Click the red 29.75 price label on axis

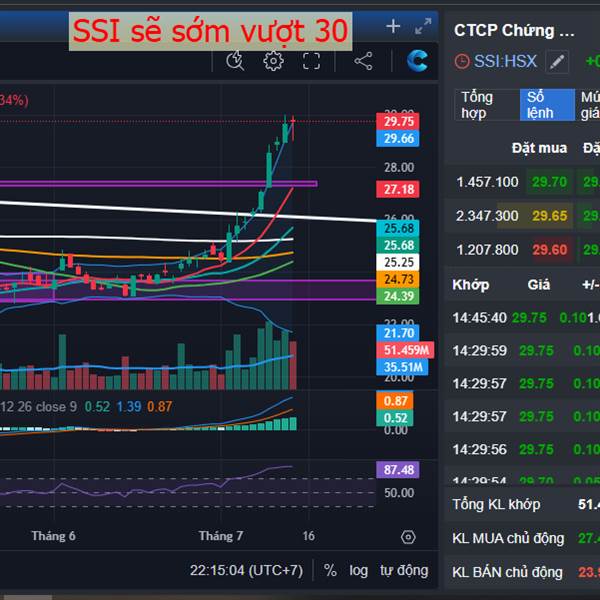click(x=398, y=121)
